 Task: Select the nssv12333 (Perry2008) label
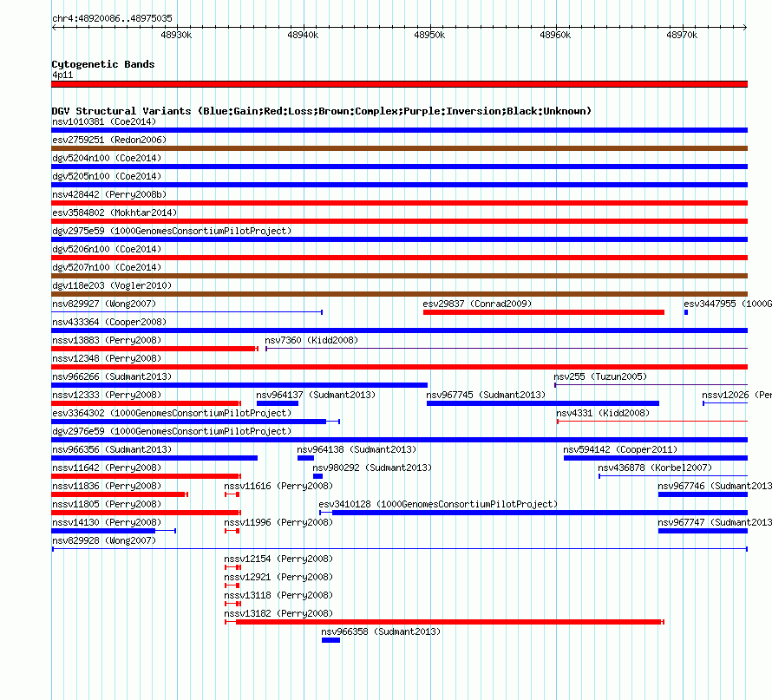pos(107,395)
